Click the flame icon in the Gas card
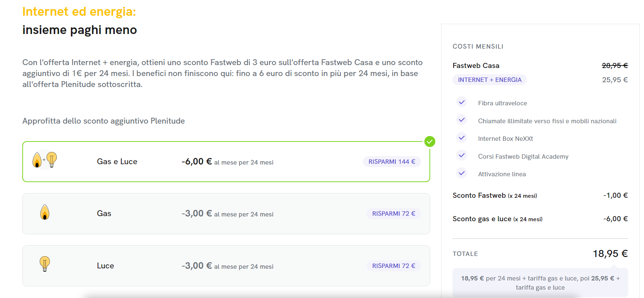This screenshot has height=298, width=644. pos(45,212)
